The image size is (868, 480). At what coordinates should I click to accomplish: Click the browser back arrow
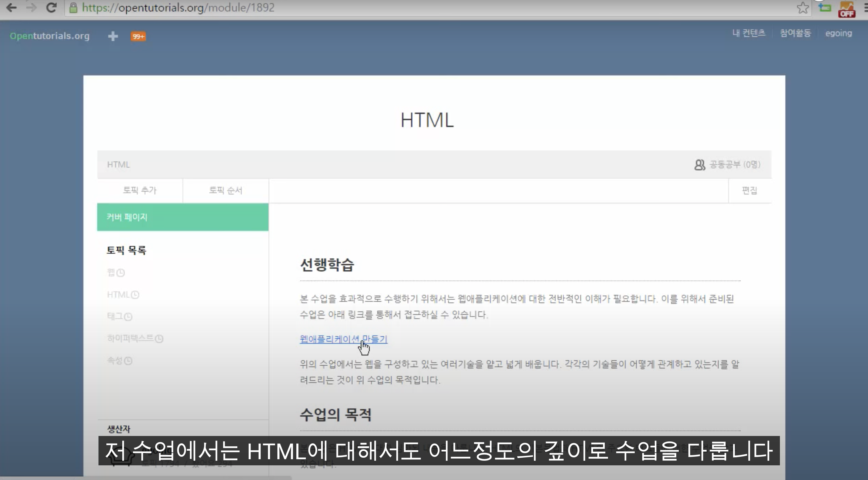tap(11, 7)
